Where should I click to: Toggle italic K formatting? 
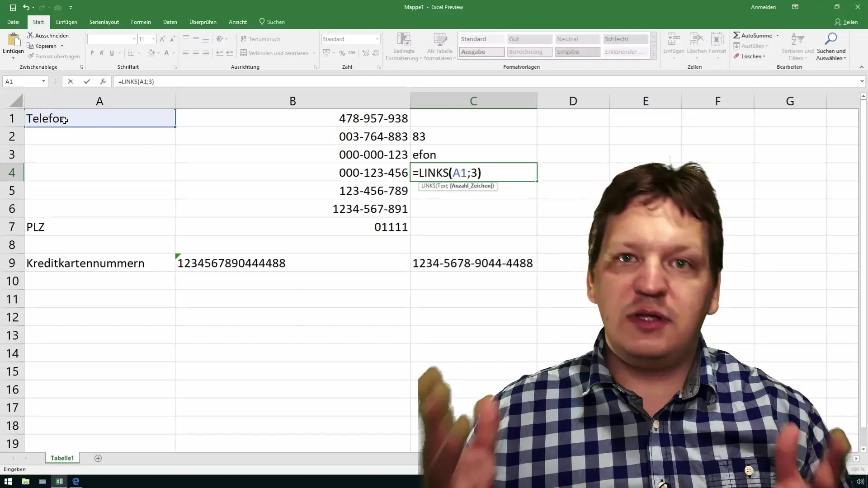pyautogui.click(x=102, y=53)
